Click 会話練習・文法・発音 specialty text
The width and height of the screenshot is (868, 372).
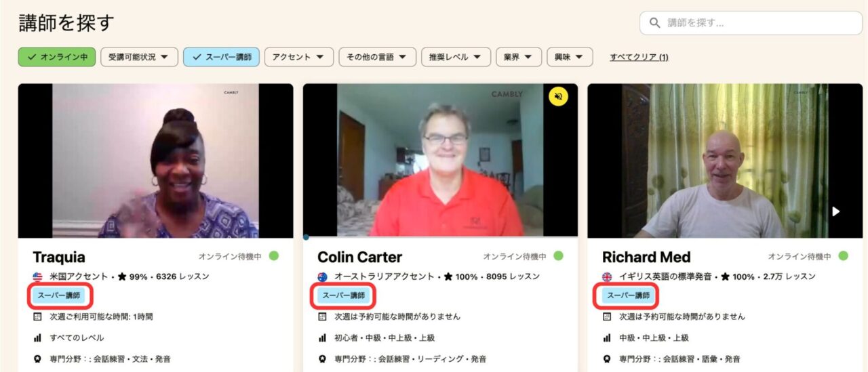pos(132,358)
